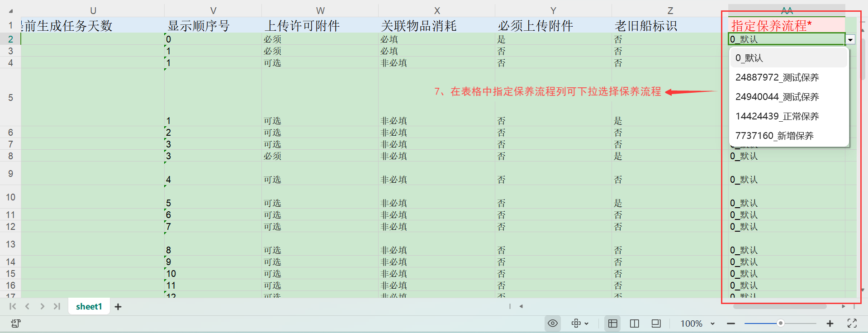Add a new sheet with plus icon
The width and height of the screenshot is (868, 333).
[118, 307]
